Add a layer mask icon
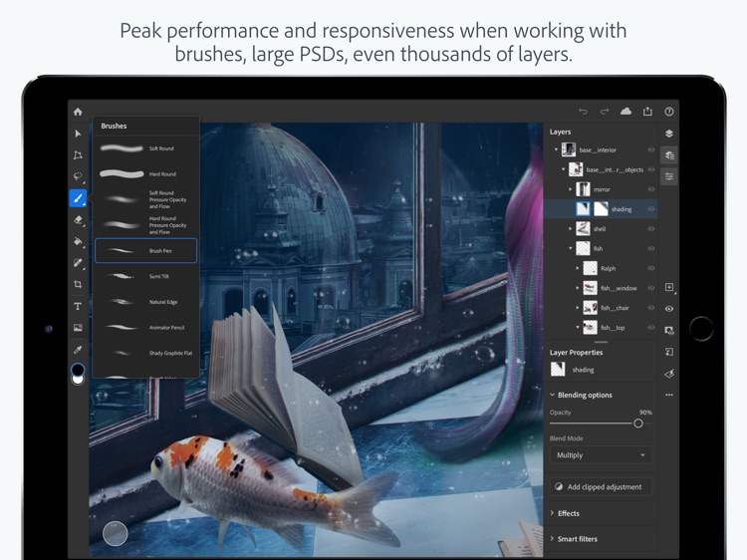Screen dimensions: 747x560 669,330
